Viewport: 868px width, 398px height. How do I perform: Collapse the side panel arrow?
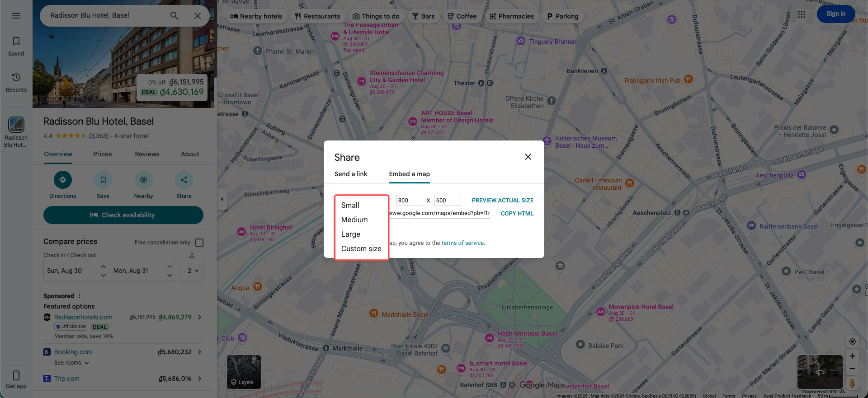(x=222, y=199)
